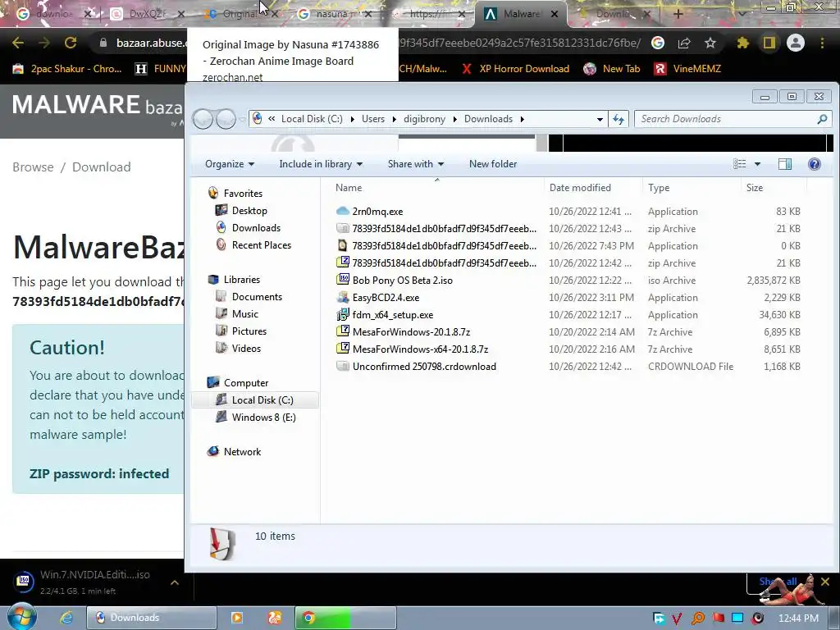Image resolution: width=840 pixels, height=630 pixels.
Task: Select Unconfirmed 250798.crdownload file
Action: (x=424, y=367)
